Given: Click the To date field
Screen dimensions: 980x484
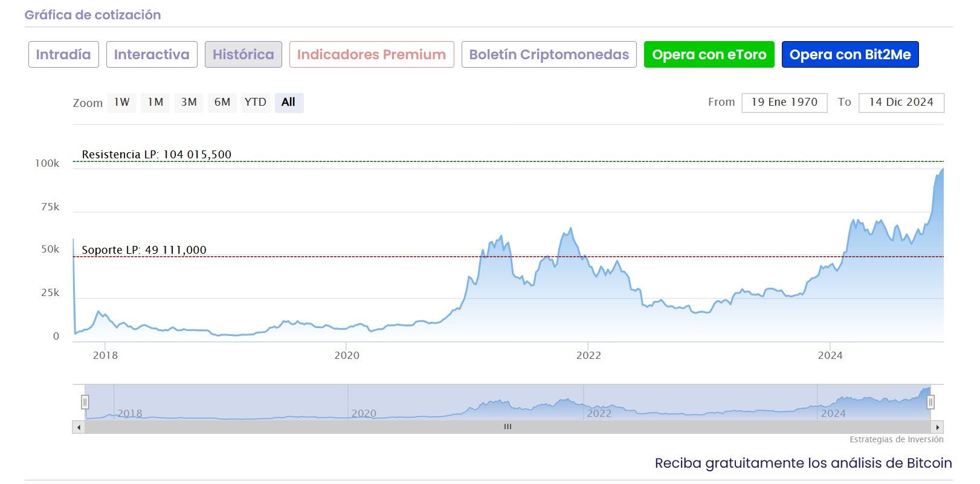Looking at the screenshot, I should point(901,103).
